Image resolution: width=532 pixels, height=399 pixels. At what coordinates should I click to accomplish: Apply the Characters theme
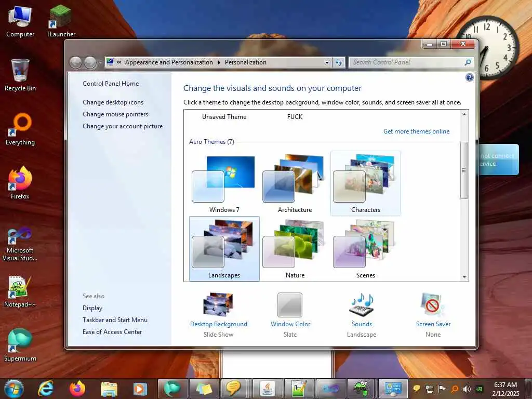point(365,183)
